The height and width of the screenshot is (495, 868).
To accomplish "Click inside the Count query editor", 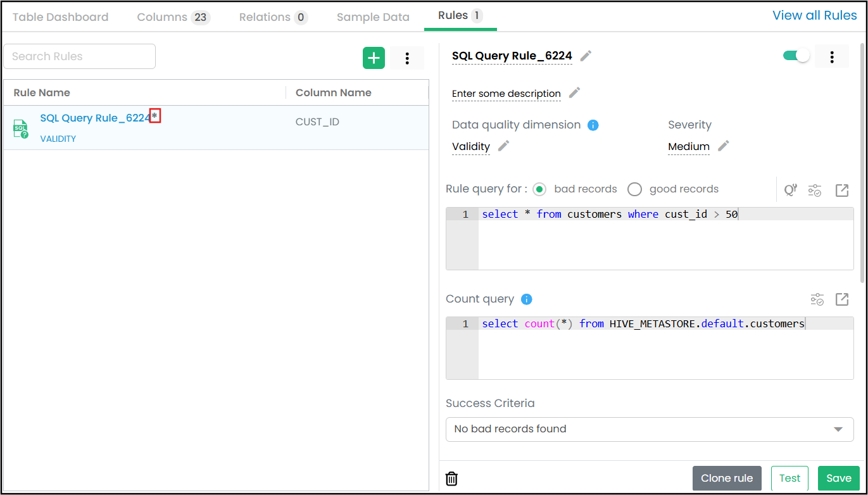I will [650, 348].
